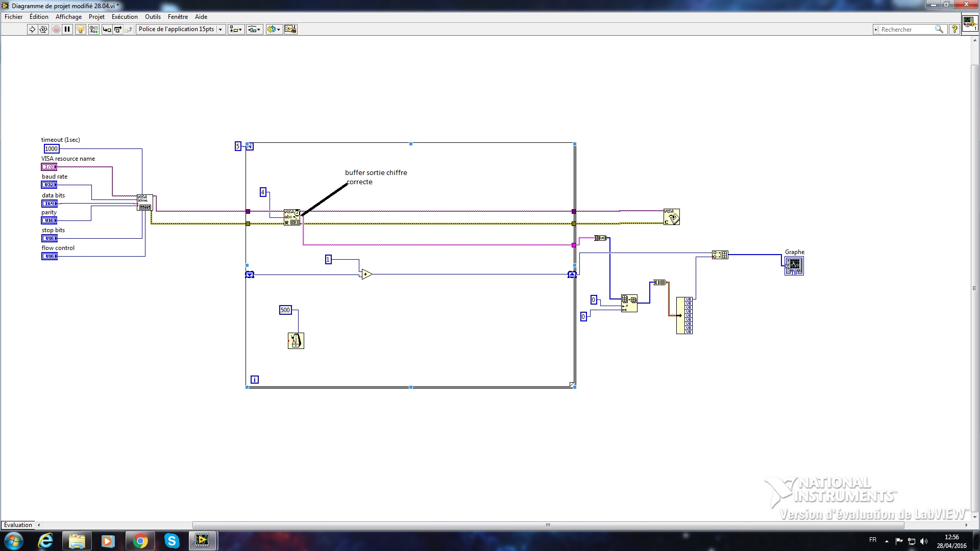
Task: Toggle Highlight Execution lightbulb
Action: tap(80, 29)
